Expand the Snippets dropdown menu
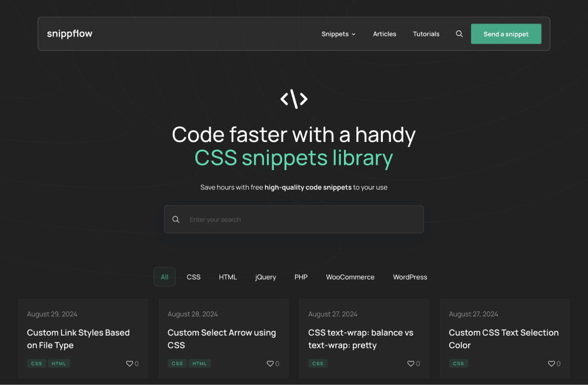The image size is (588, 385). pyautogui.click(x=338, y=34)
